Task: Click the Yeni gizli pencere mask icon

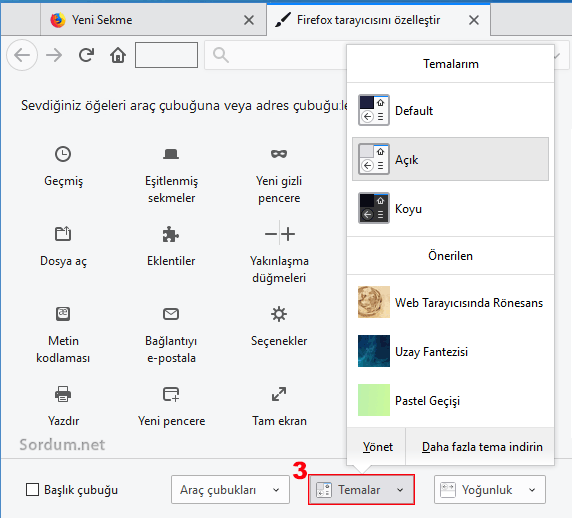Action: [x=279, y=154]
